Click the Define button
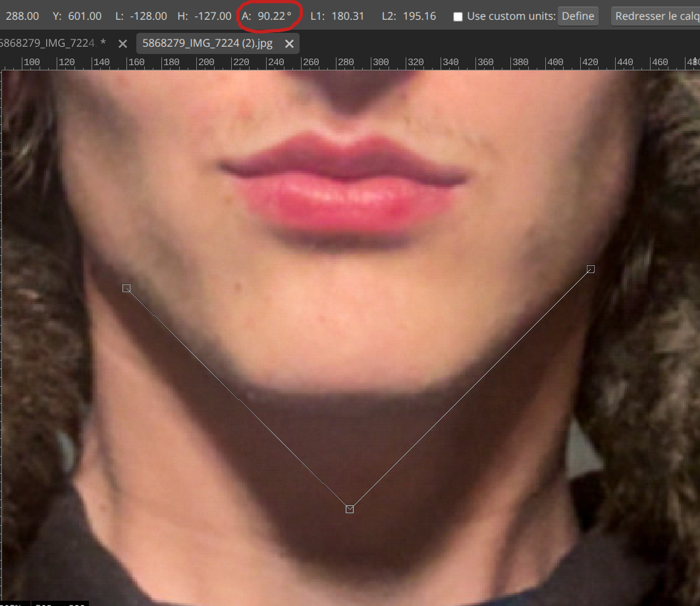700x606 pixels. click(x=578, y=16)
